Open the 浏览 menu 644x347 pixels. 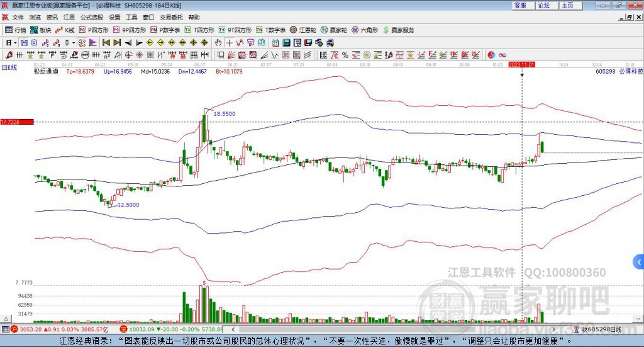[x=35, y=17]
